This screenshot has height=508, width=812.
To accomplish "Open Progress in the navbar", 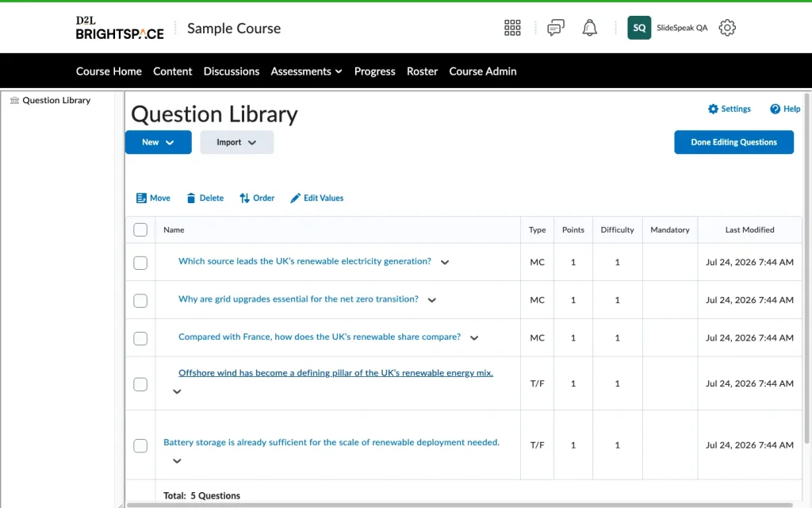I will tap(375, 71).
